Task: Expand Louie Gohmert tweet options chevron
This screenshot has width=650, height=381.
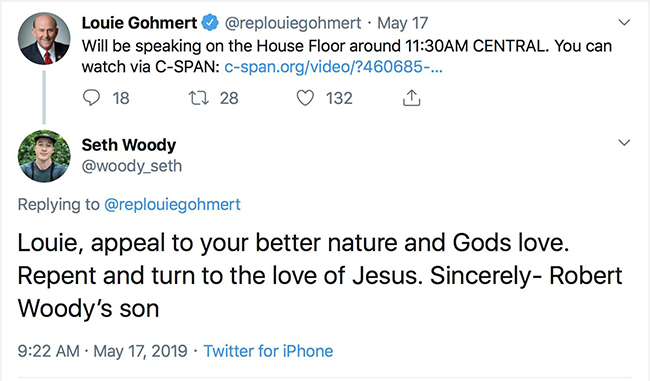Action: coord(624,22)
